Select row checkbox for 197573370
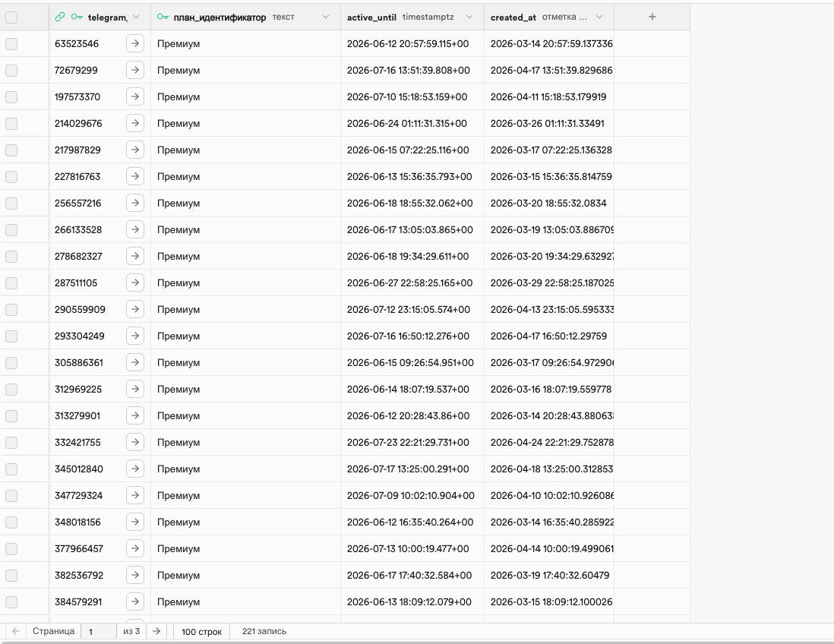This screenshot has height=644, width=834. pos(11,96)
